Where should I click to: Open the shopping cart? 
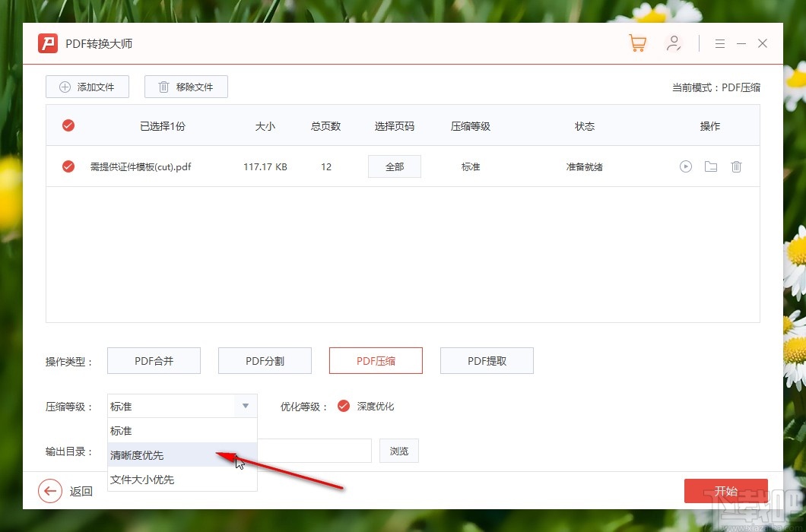point(637,43)
